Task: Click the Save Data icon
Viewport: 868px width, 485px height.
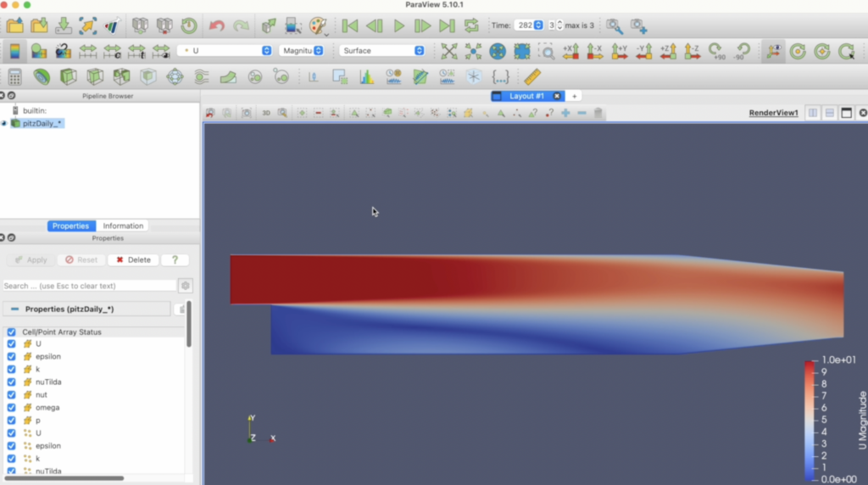Action: tap(64, 25)
